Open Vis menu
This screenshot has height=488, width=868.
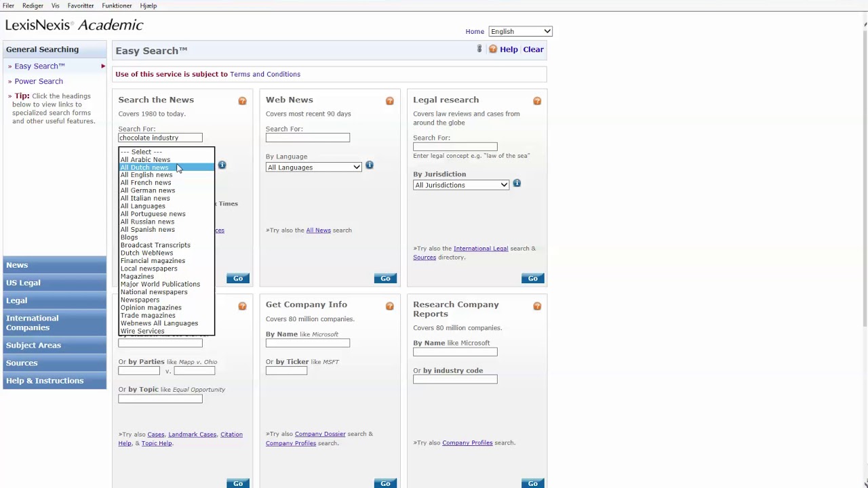click(x=56, y=5)
